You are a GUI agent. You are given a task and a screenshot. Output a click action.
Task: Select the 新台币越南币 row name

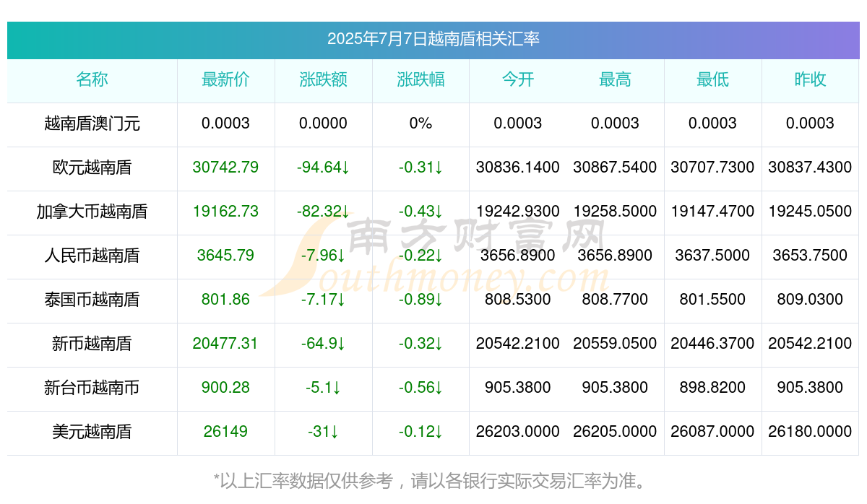pyautogui.click(x=92, y=388)
